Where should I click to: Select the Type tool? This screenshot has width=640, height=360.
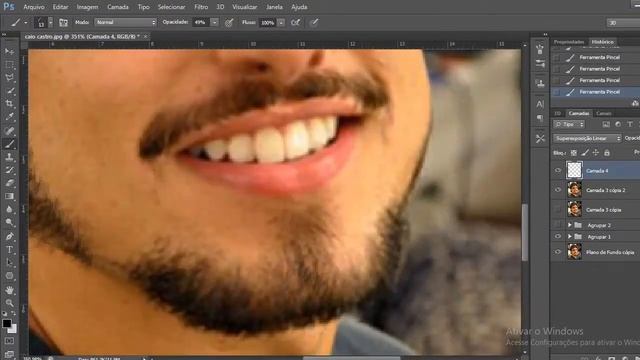(x=9, y=249)
